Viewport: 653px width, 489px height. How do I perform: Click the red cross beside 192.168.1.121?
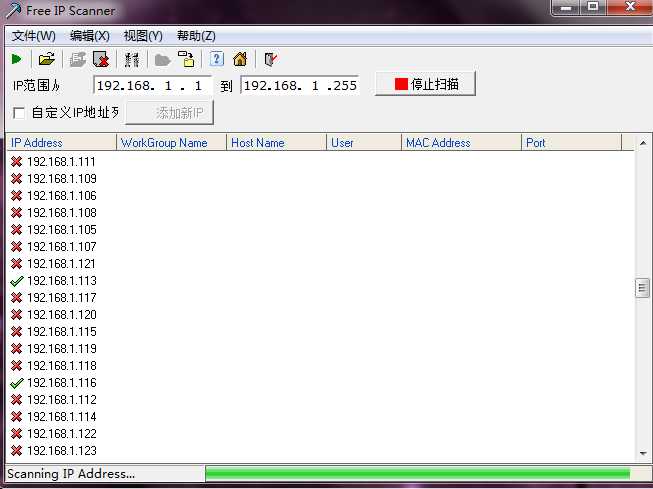click(x=17, y=264)
